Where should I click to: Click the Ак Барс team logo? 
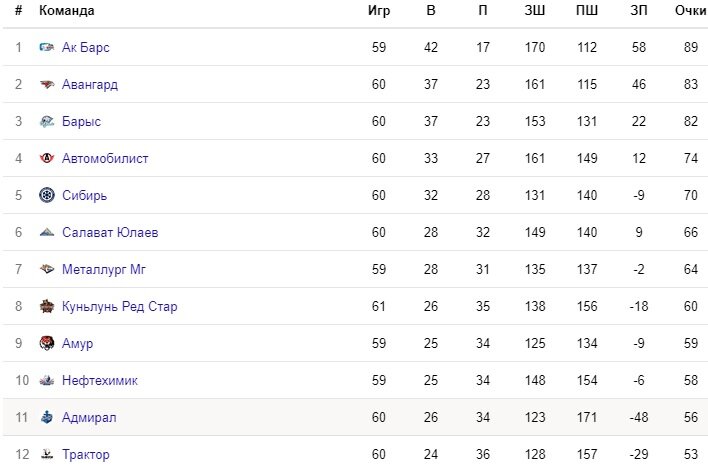pyautogui.click(x=47, y=47)
